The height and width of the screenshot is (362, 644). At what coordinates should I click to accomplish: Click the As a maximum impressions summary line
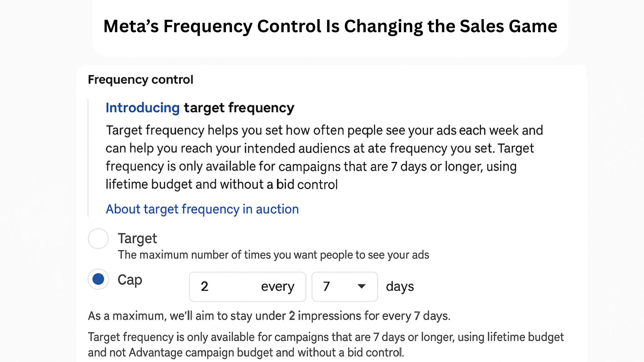pyautogui.click(x=269, y=316)
